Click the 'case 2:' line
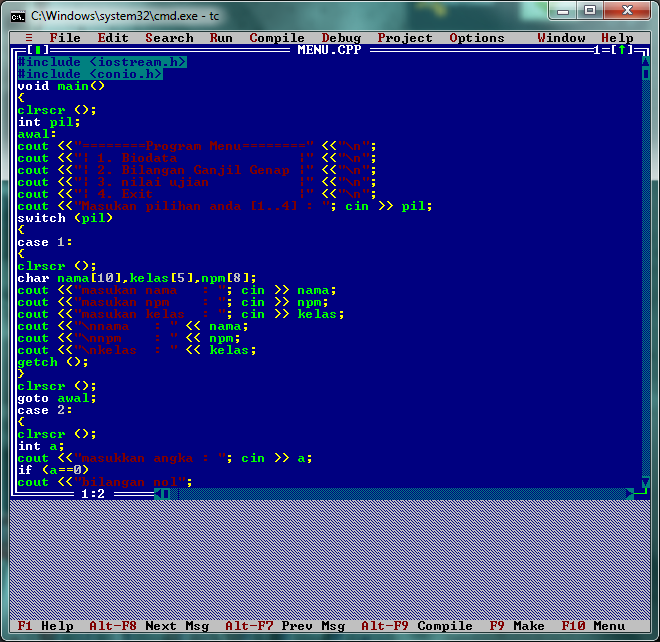The height and width of the screenshot is (642, 660). coord(45,410)
